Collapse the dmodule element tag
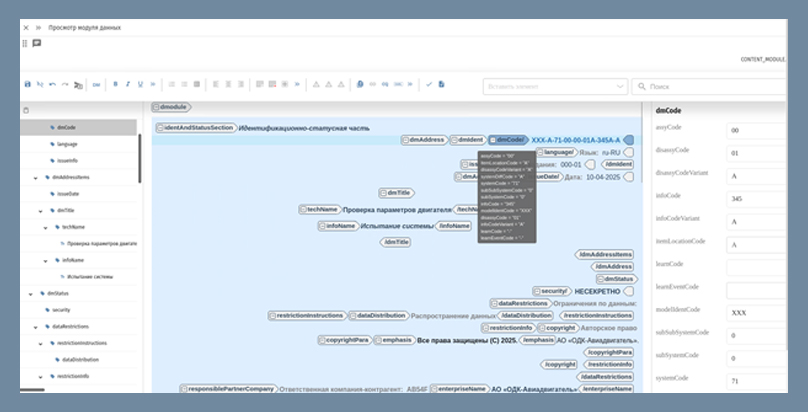The height and width of the screenshot is (412, 808). point(156,107)
